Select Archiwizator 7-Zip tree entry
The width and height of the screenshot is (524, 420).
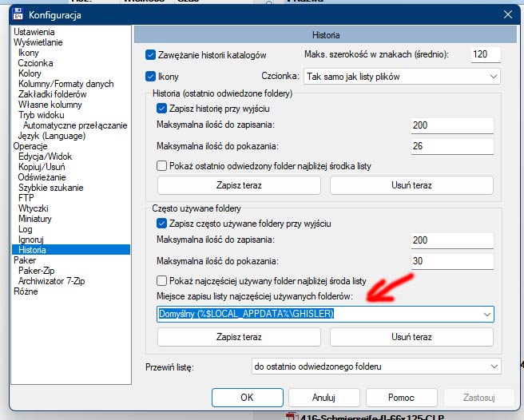tap(52, 281)
